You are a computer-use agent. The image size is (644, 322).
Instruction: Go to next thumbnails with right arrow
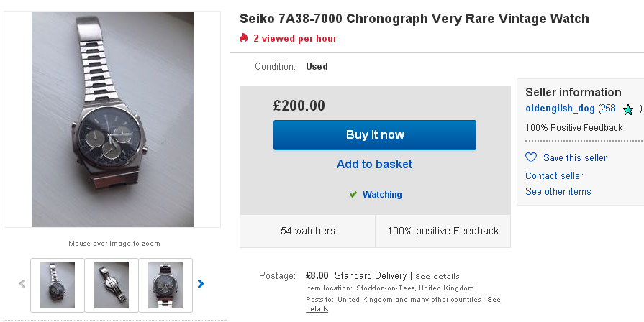tap(201, 284)
